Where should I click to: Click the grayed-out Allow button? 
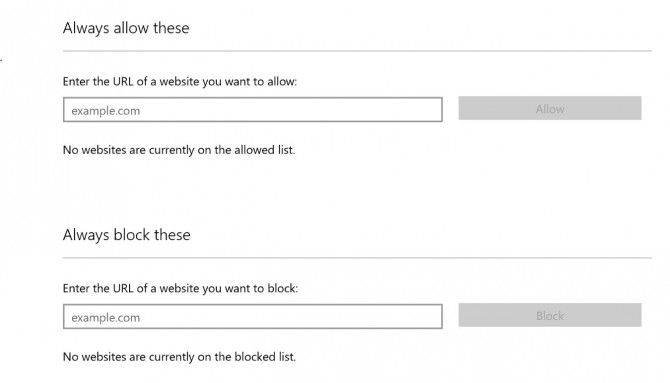tap(550, 108)
